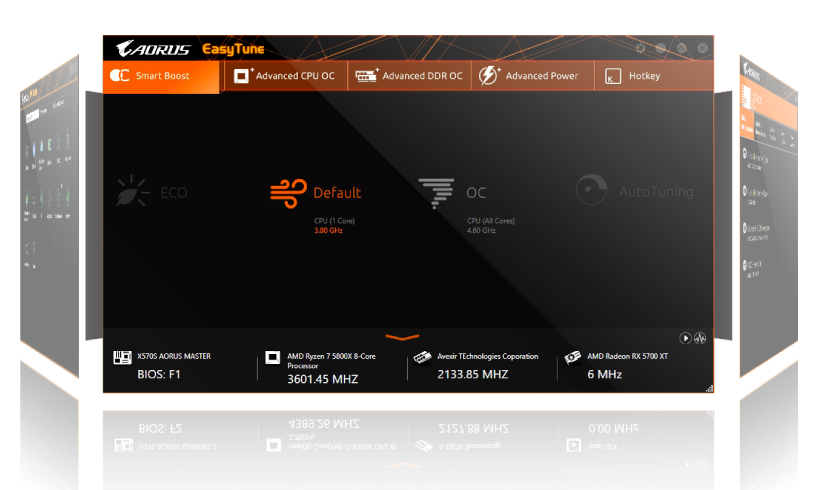
Task: Click the X570S AORUS MASTER motherboard icon
Action: [122, 357]
